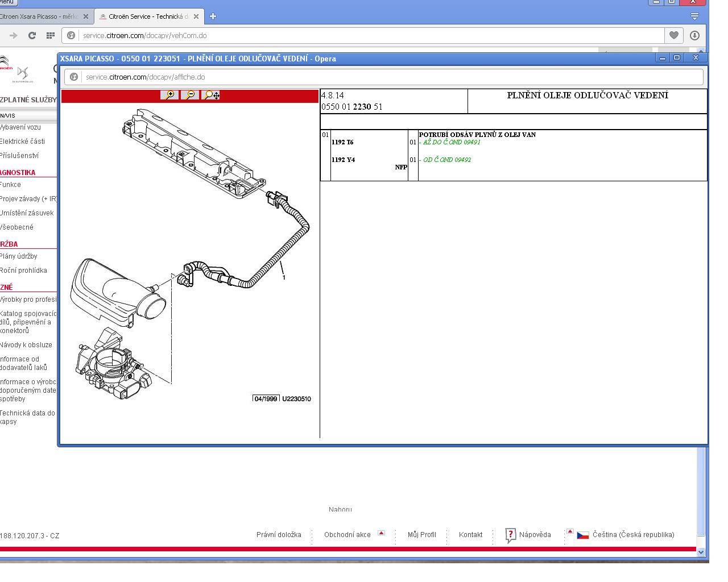Select Čeština (Česká republika) language
Image resolution: width=728 pixels, height=582 pixels.
[x=633, y=535]
